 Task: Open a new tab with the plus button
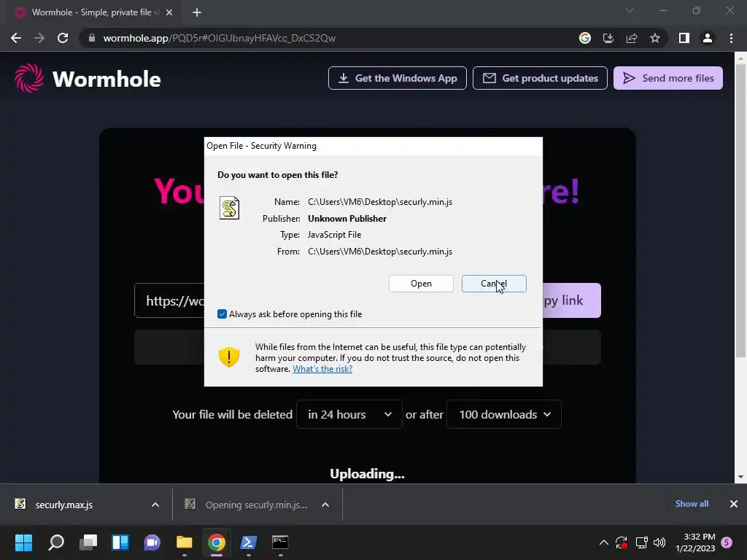(197, 12)
